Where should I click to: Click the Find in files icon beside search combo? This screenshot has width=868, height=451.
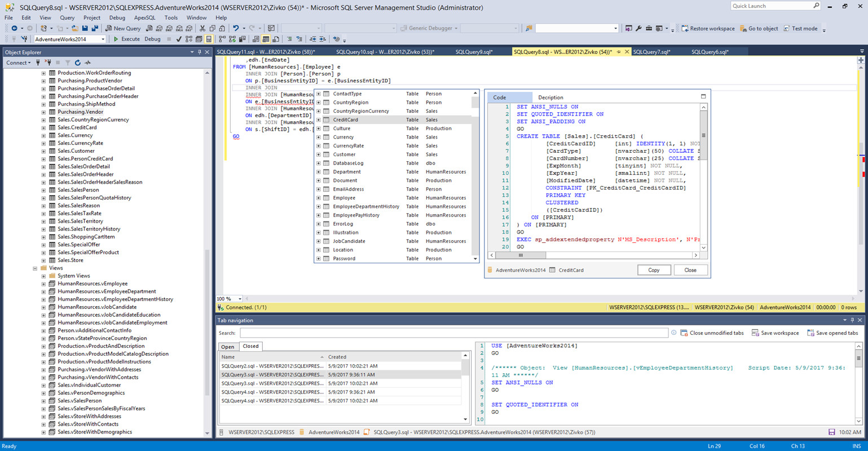[528, 28]
